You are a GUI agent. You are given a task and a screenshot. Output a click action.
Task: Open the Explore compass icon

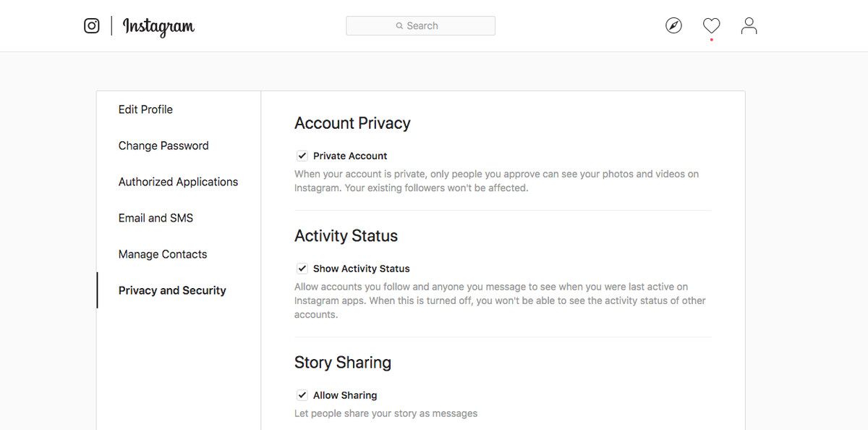click(673, 26)
